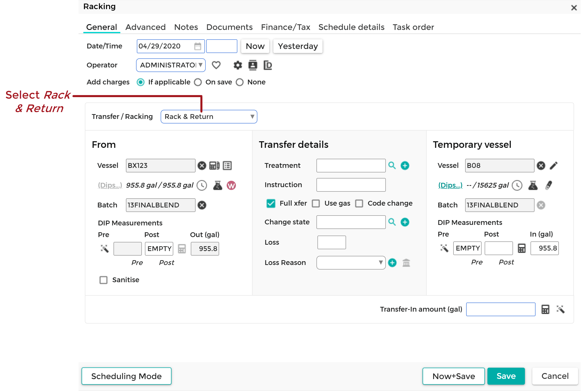The image size is (588, 391).
Task: Click the time input field
Action: [222, 46]
